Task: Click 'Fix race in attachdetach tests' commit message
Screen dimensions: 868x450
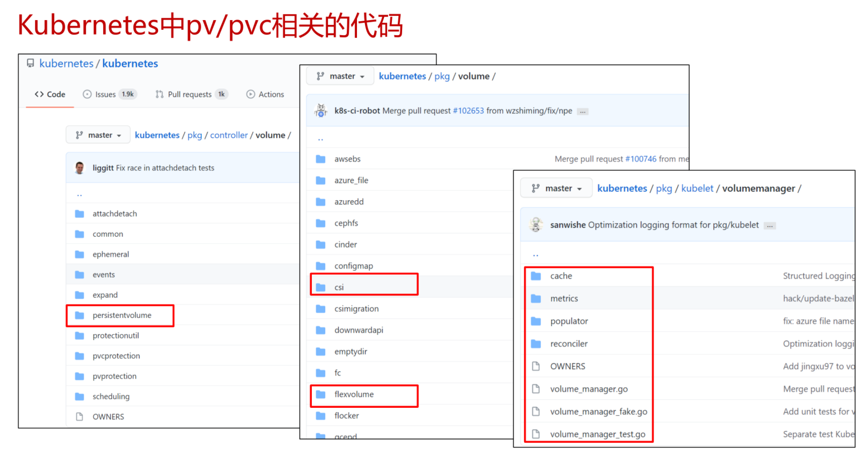Action: point(165,168)
